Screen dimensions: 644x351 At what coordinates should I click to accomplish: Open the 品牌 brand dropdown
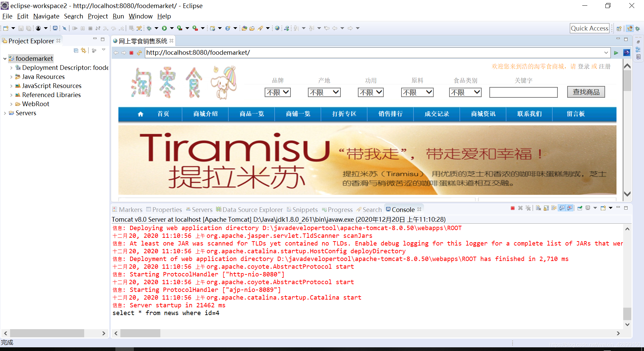(278, 92)
